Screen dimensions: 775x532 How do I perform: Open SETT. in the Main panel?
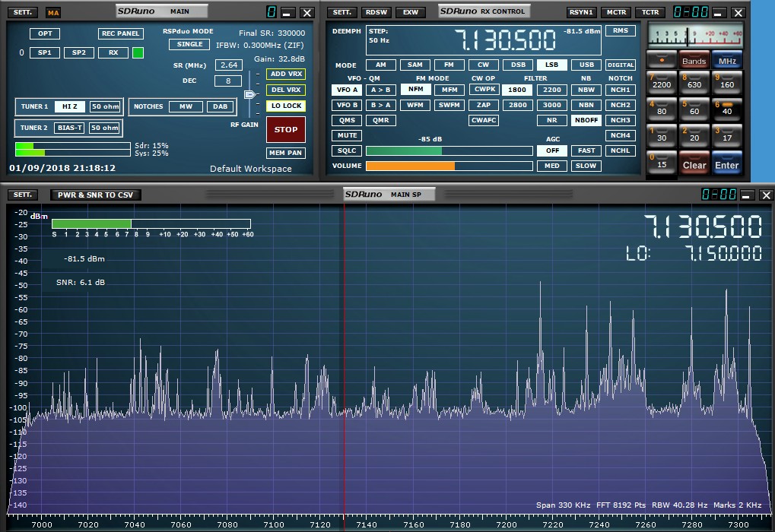[x=23, y=12]
